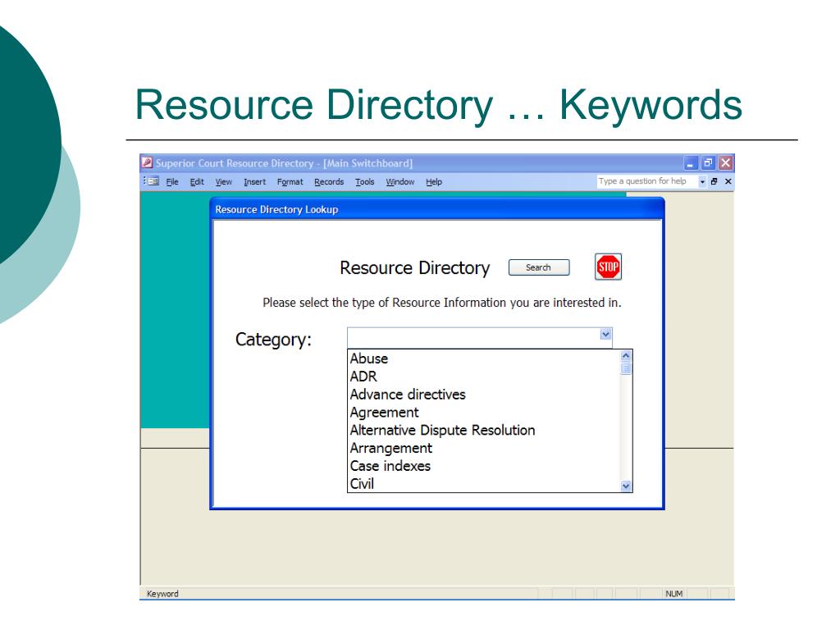Viewport: 840px width, 630px height.
Task: Click the 'Resource Directory Lookup' title bar
Action: click(x=436, y=209)
